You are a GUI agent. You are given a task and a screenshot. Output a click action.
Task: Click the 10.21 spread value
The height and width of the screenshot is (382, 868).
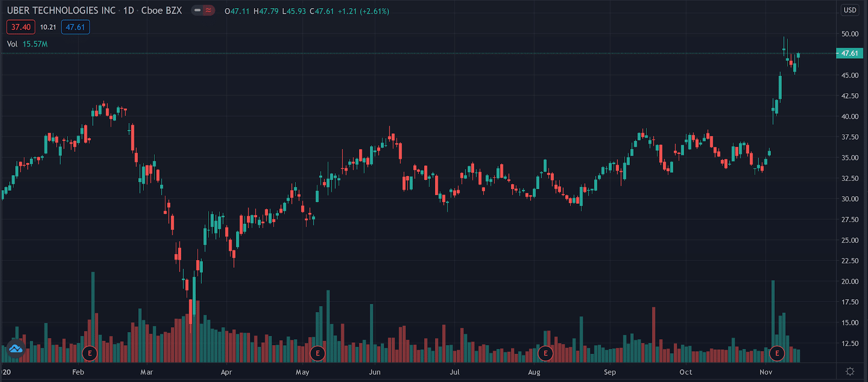48,27
